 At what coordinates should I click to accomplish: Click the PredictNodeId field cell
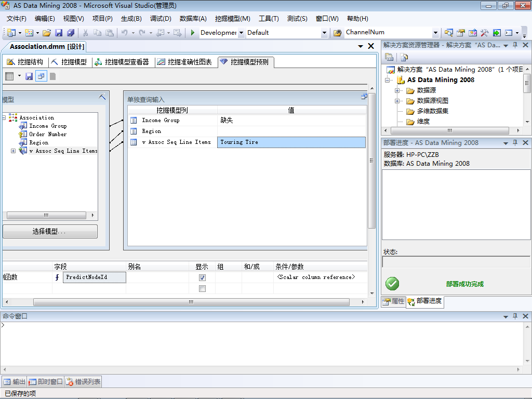[95, 277]
